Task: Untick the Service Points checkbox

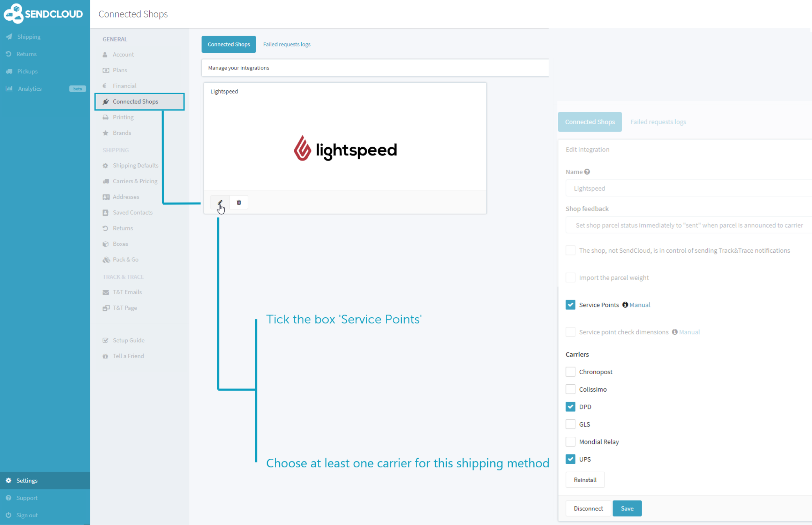Action: click(x=570, y=305)
